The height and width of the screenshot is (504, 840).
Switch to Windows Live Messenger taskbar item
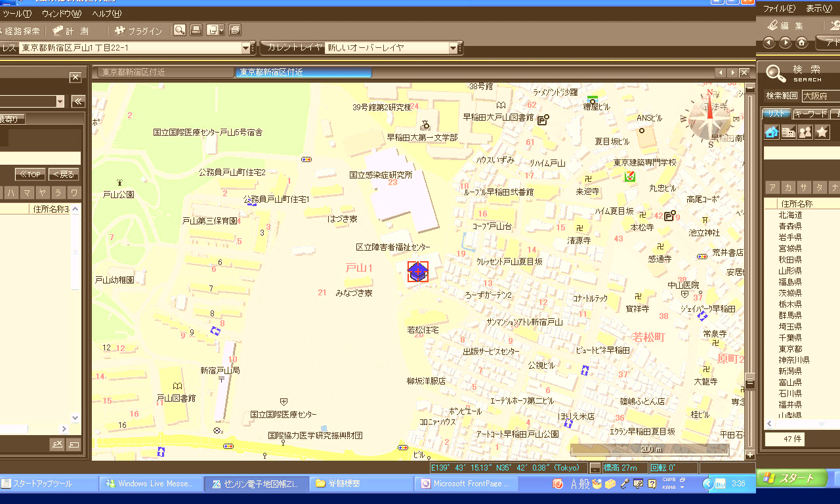[x=150, y=484]
